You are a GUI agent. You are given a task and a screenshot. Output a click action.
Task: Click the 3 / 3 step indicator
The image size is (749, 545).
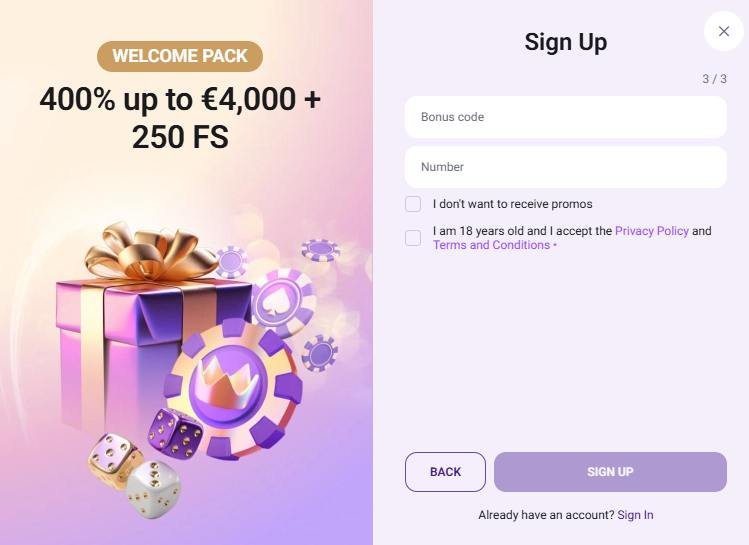coord(714,79)
